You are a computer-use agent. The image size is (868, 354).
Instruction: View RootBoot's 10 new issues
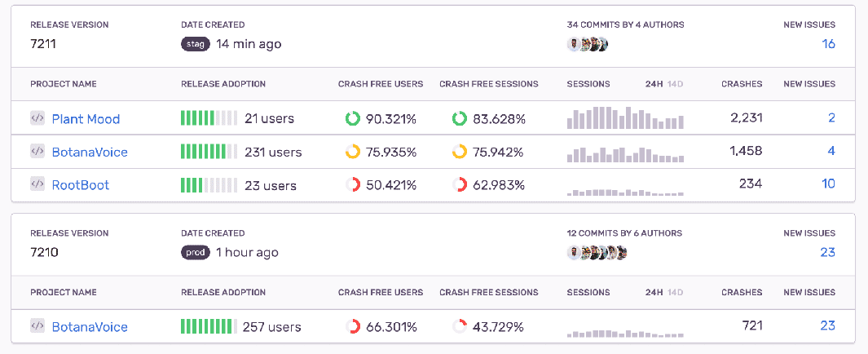(828, 184)
